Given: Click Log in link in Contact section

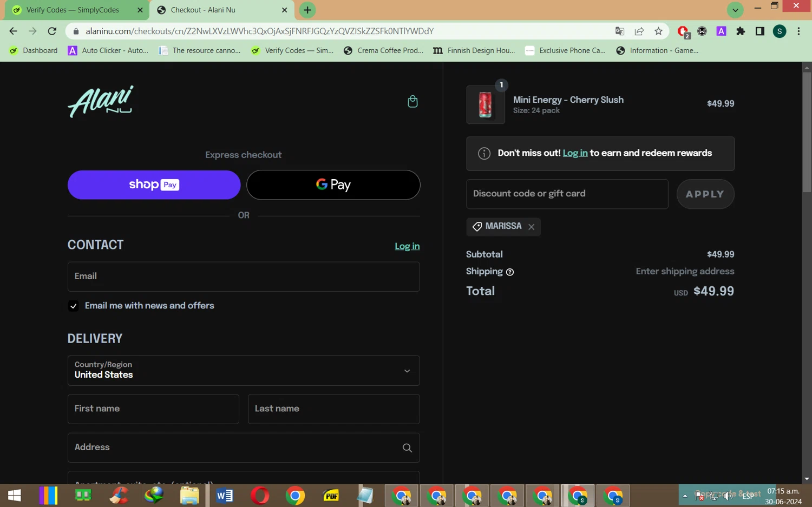Looking at the screenshot, I should pos(407,246).
